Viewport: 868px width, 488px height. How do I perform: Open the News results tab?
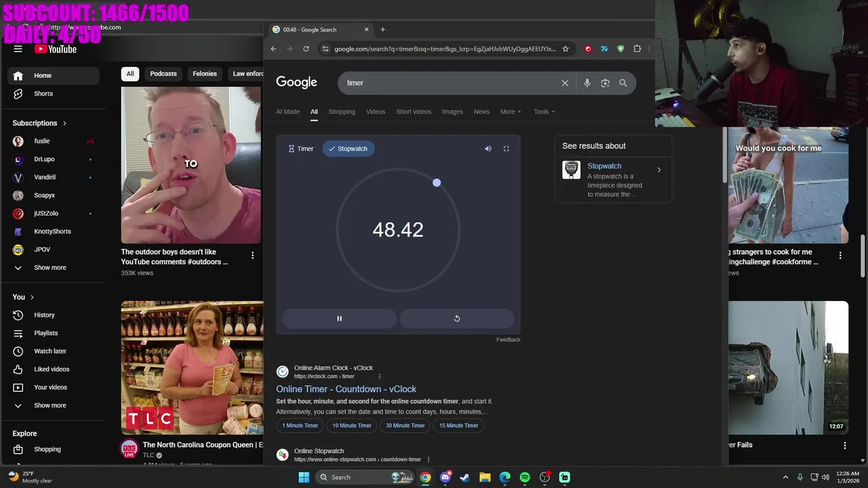coord(481,112)
